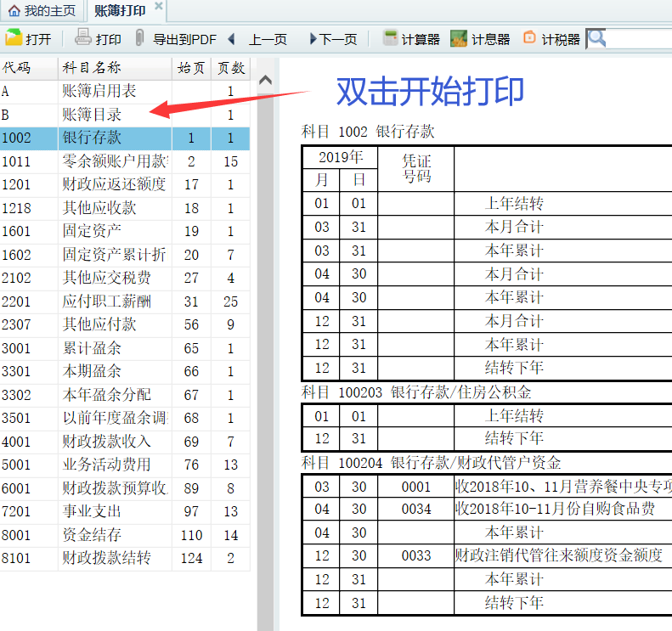
Task: Open the 计算器 calculator icon
Action: 390,37
